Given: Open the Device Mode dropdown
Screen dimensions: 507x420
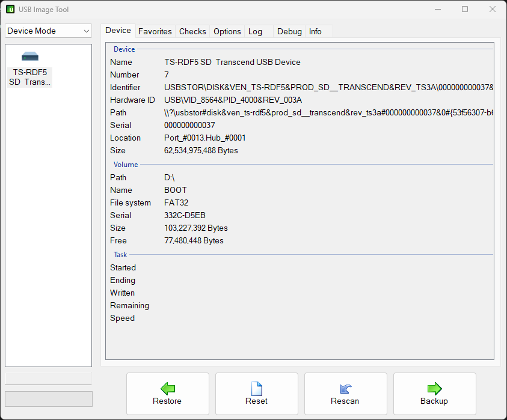Looking at the screenshot, I should (49, 31).
